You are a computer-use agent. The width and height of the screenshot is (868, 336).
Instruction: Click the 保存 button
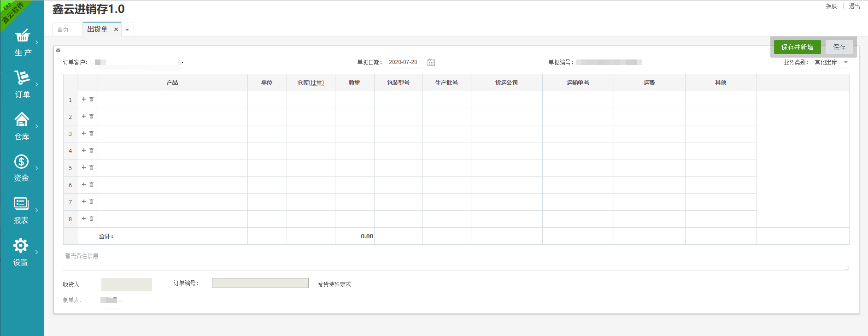tap(839, 47)
